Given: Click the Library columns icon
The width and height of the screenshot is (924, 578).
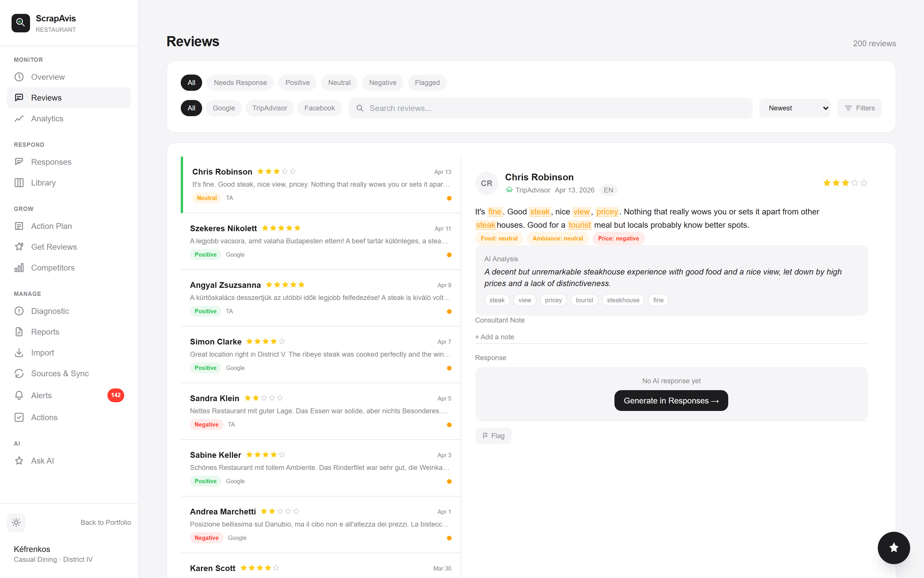Looking at the screenshot, I should pos(19,183).
